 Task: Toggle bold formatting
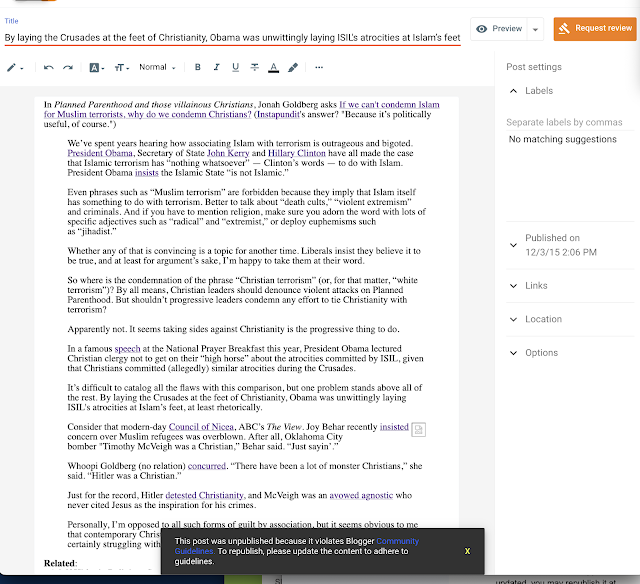click(x=198, y=67)
